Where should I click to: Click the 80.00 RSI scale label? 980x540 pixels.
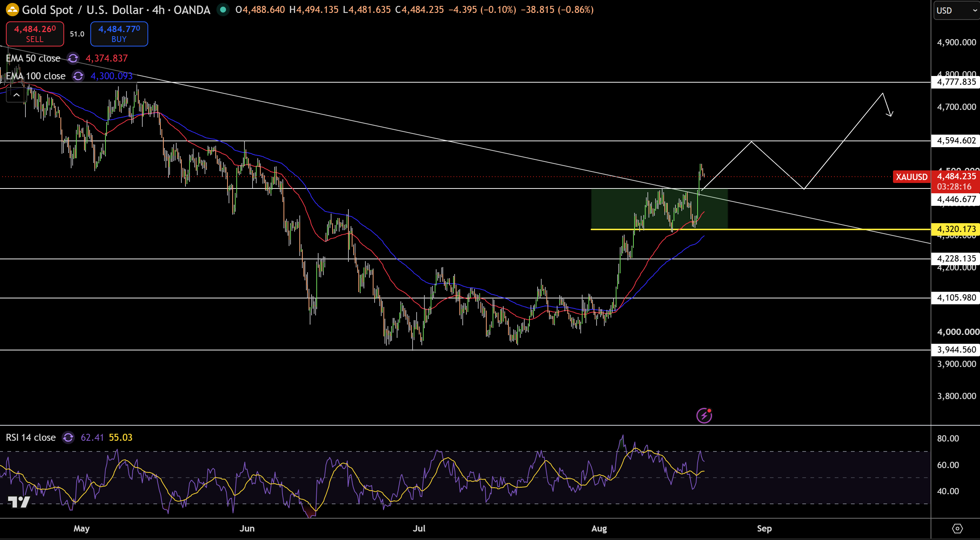pos(948,439)
